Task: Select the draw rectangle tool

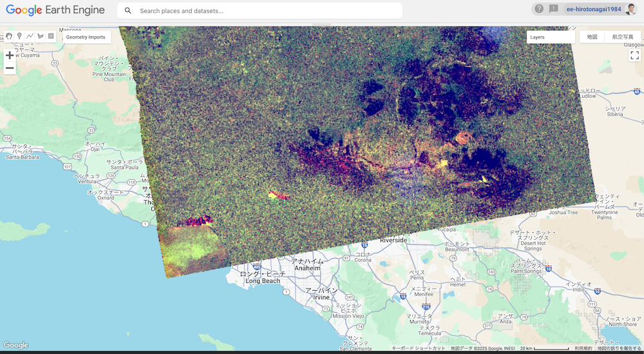Action: coord(51,36)
